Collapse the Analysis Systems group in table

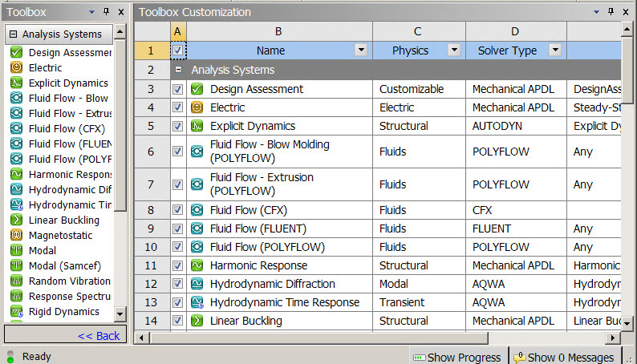(x=178, y=70)
